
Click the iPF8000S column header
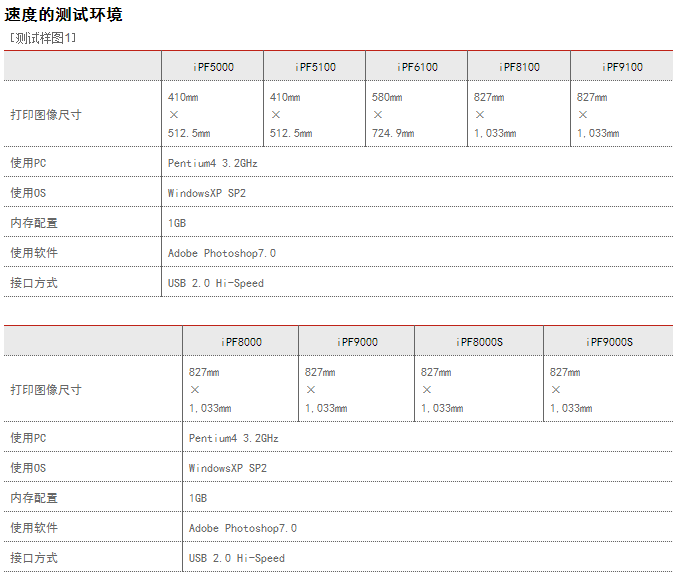pyautogui.click(x=479, y=342)
